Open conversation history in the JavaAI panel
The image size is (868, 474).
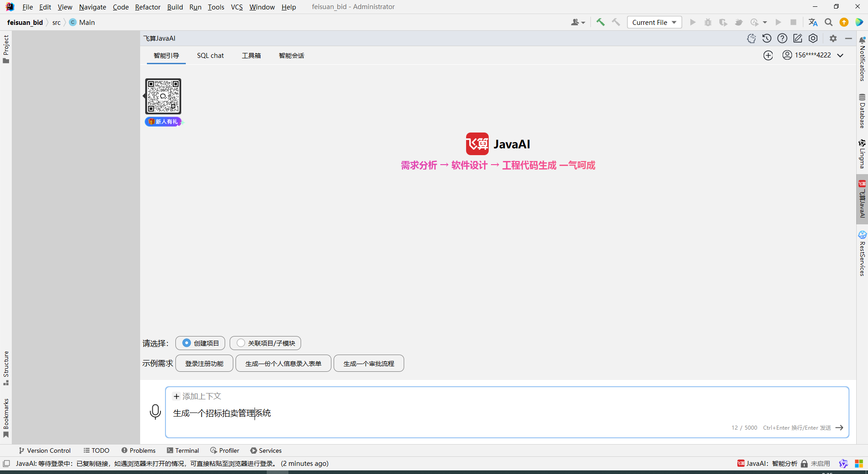click(x=767, y=38)
